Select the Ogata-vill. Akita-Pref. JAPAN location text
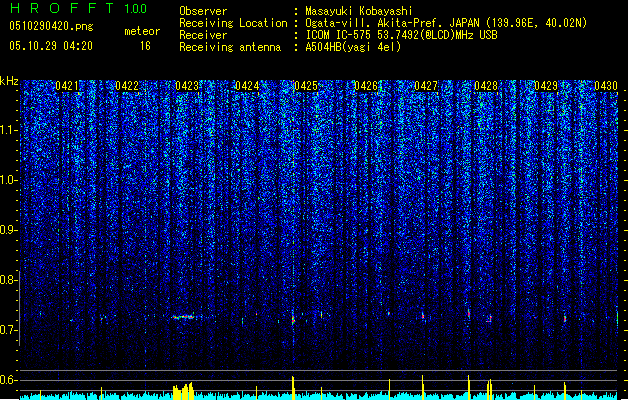The image size is (629, 400). click(x=446, y=23)
